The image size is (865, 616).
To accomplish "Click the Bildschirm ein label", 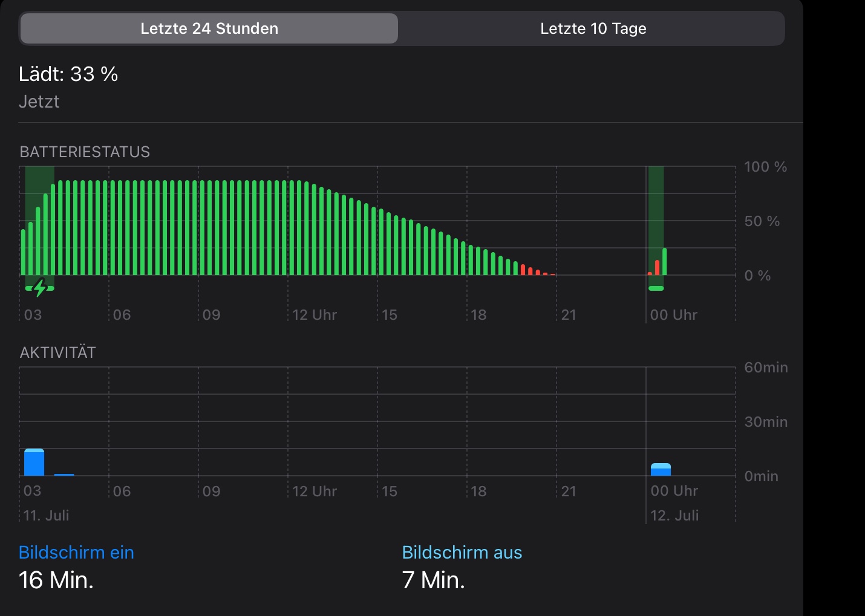I will 76,553.
